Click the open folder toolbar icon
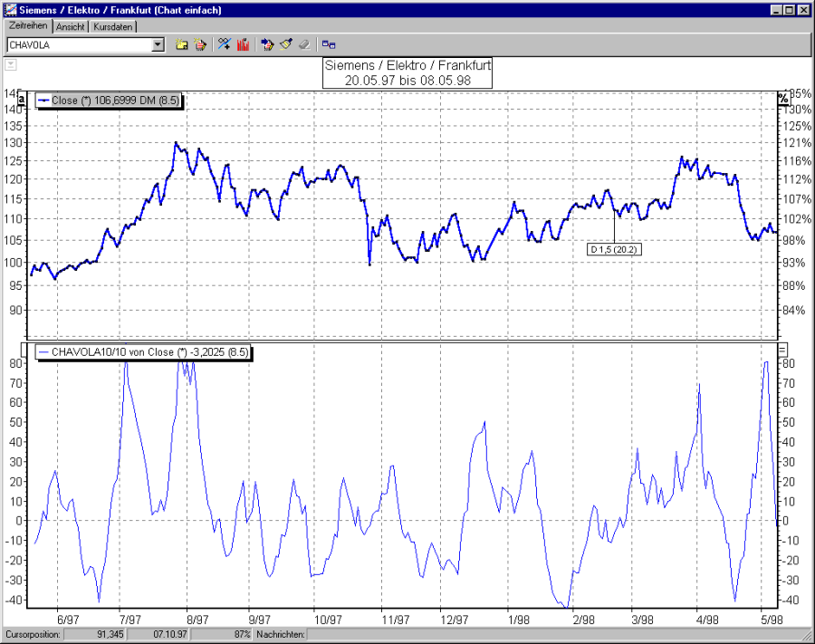This screenshot has height=644, width=815. 181,43
